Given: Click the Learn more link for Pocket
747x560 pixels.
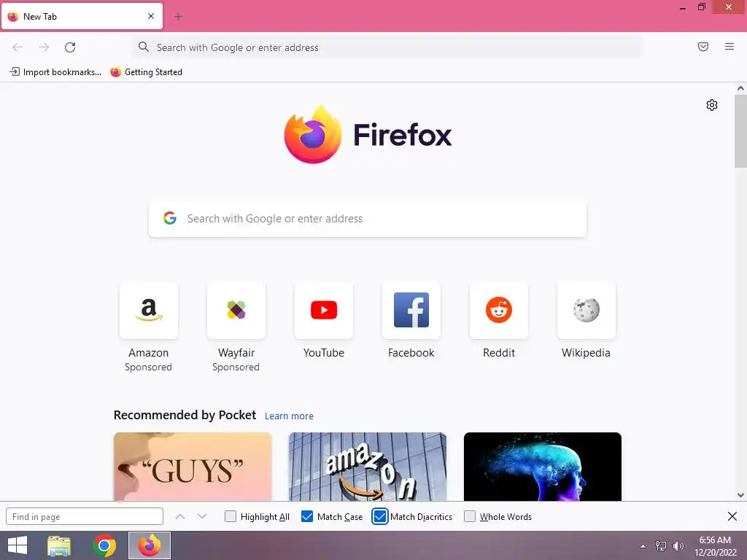Looking at the screenshot, I should click(x=289, y=416).
